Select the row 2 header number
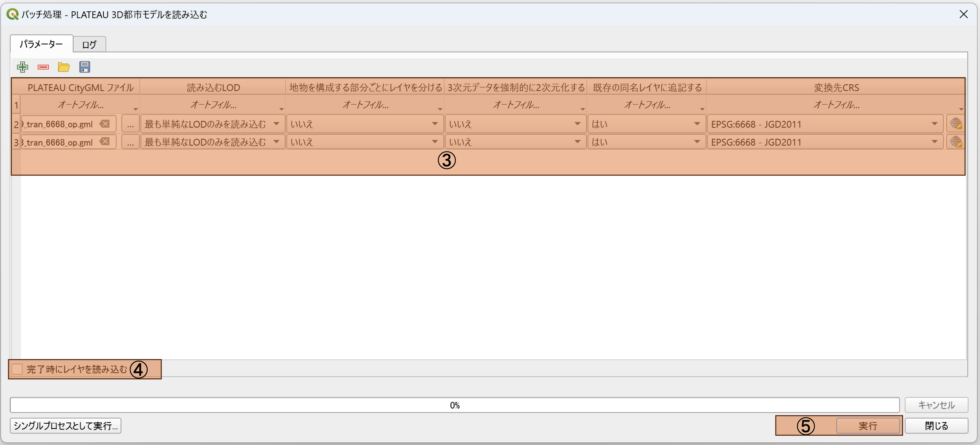The width and height of the screenshot is (980, 445). (x=16, y=124)
